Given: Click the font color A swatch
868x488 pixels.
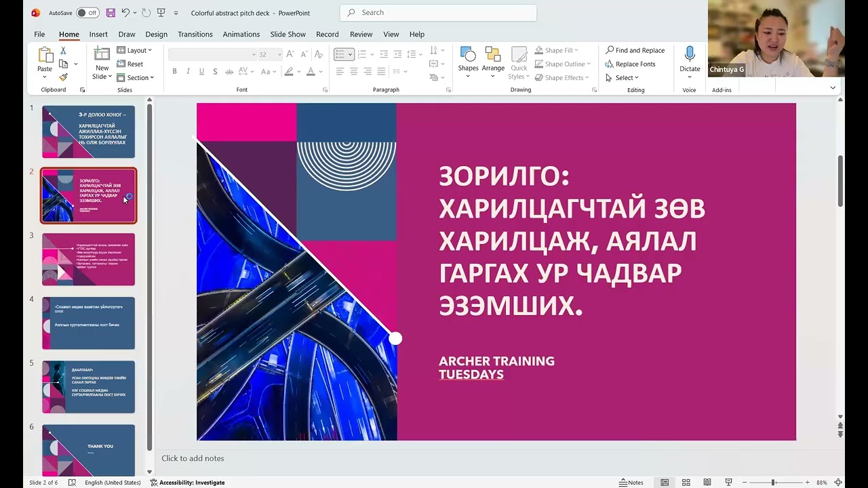Looking at the screenshot, I should coord(311,71).
